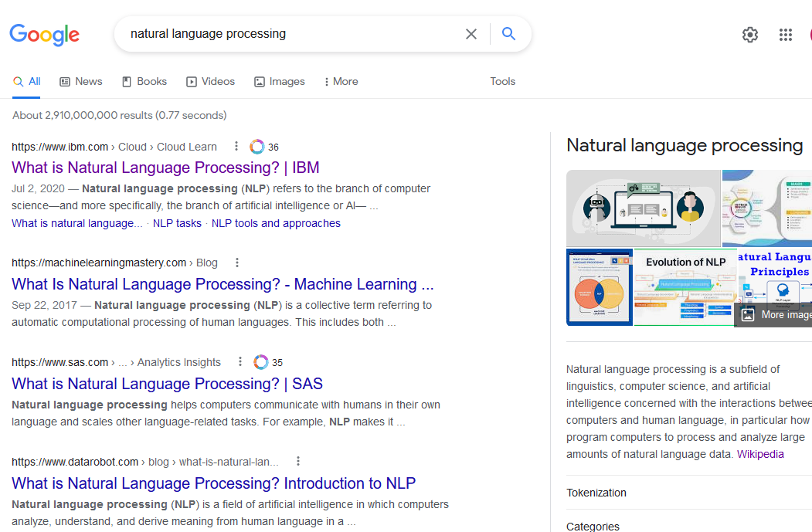Image resolution: width=812 pixels, height=532 pixels.
Task: Open the circular flowchart image thumbnail
Action: point(767,208)
